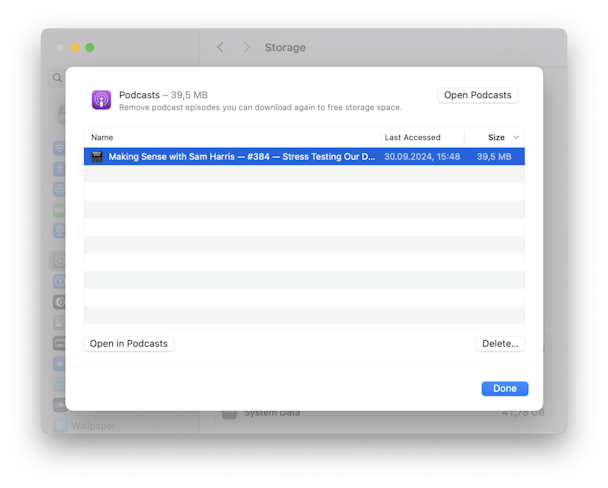Click the Open Podcasts button

coord(477,95)
